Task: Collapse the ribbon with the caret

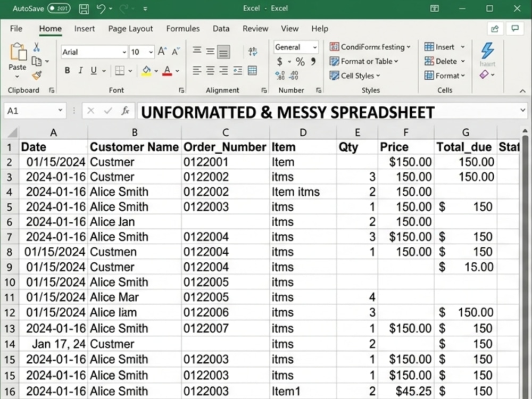Action: click(x=522, y=90)
